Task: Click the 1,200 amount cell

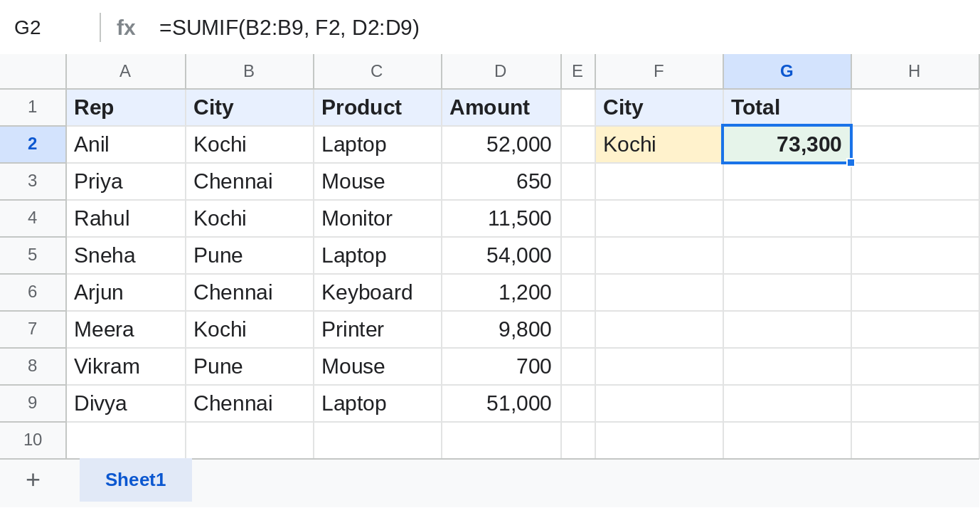Action: 501,292
